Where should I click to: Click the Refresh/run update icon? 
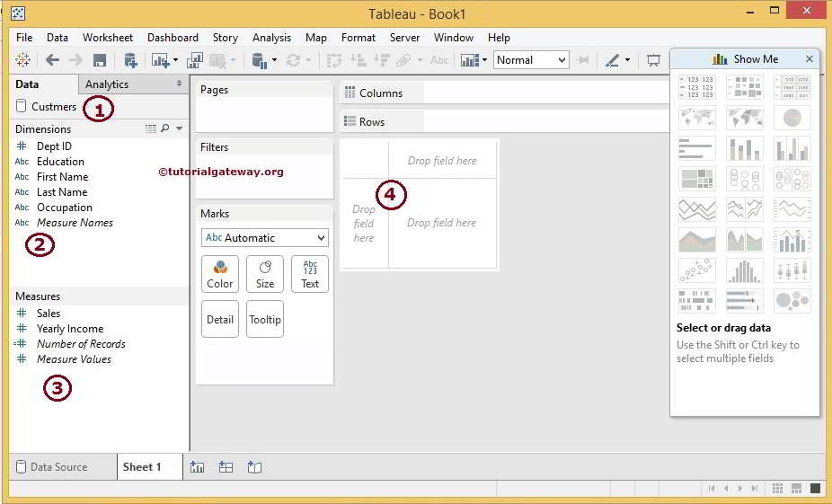[x=294, y=60]
